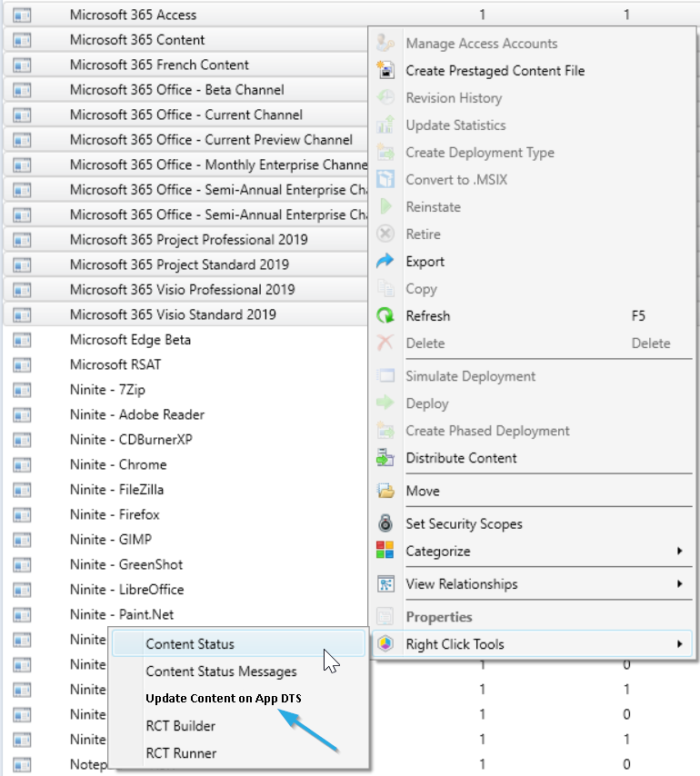Click the Create Prestaged Content File icon
The image size is (700, 776).
click(x=385, y=71)
